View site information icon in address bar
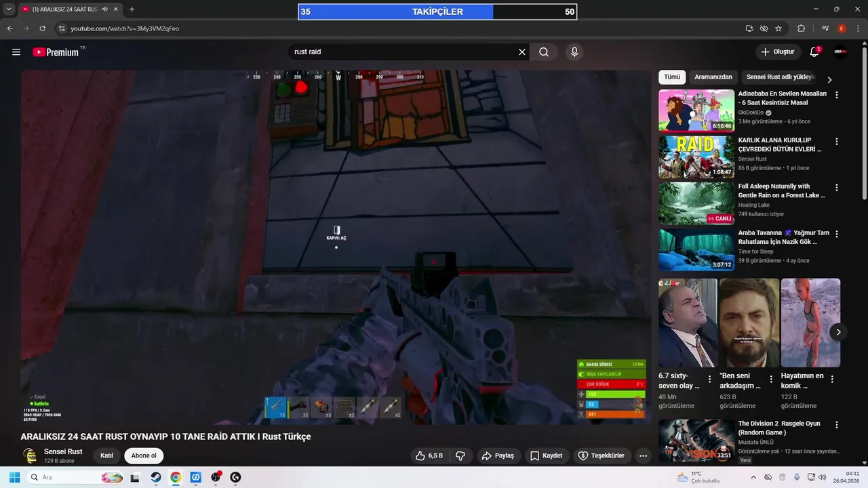868x488 pixels. pos(62,28)
